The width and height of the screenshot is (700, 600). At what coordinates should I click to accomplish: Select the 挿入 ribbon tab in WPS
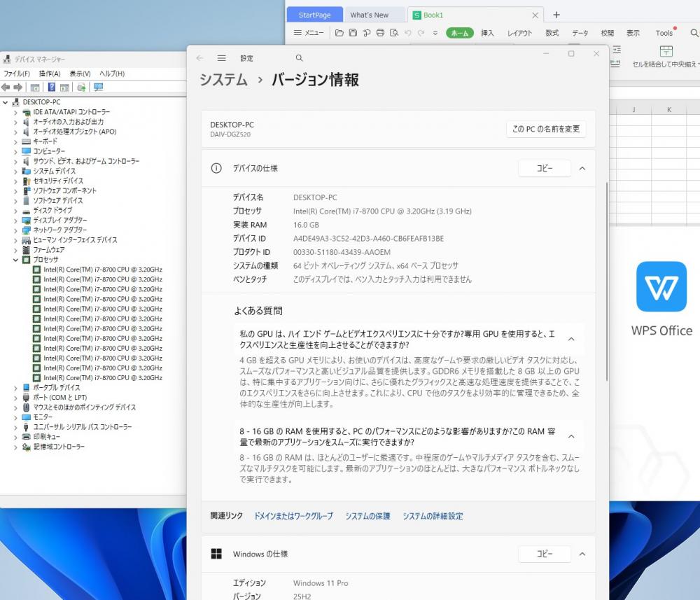[487, 33]
